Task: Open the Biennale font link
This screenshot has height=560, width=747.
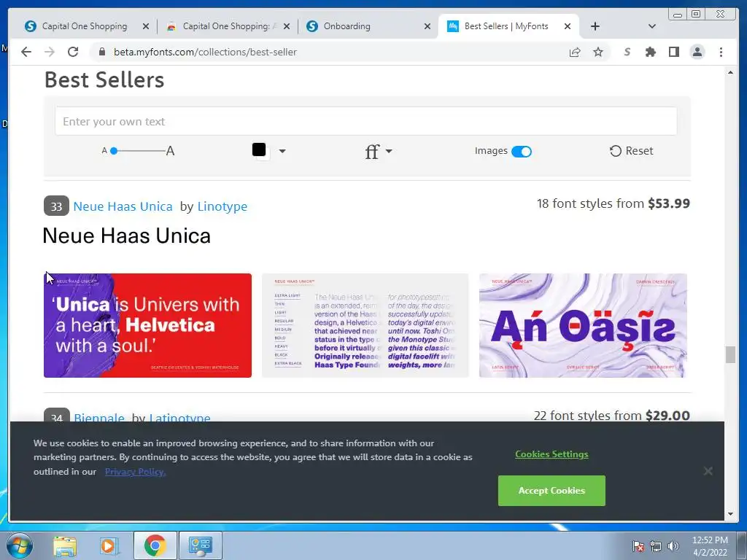Action: [99, 417]
